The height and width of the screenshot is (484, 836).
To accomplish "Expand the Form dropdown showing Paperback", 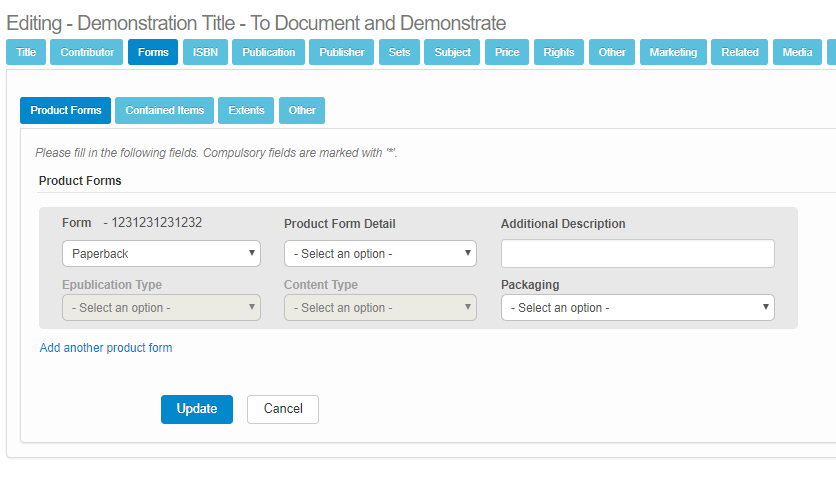I will click(161, 254).
